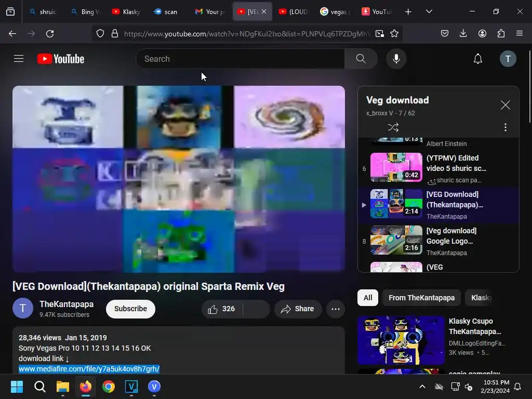Open the Firefox application menu

coord(520,34)
